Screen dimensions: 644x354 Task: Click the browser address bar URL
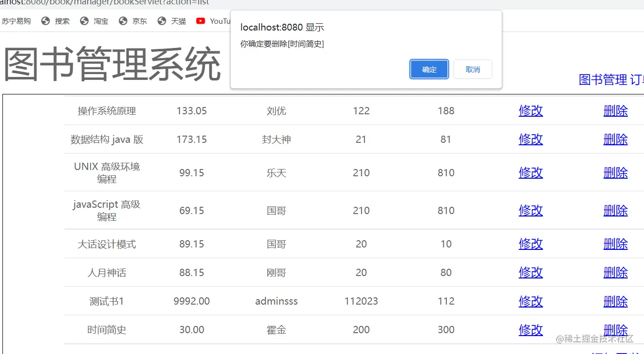(x=105, y=2)
